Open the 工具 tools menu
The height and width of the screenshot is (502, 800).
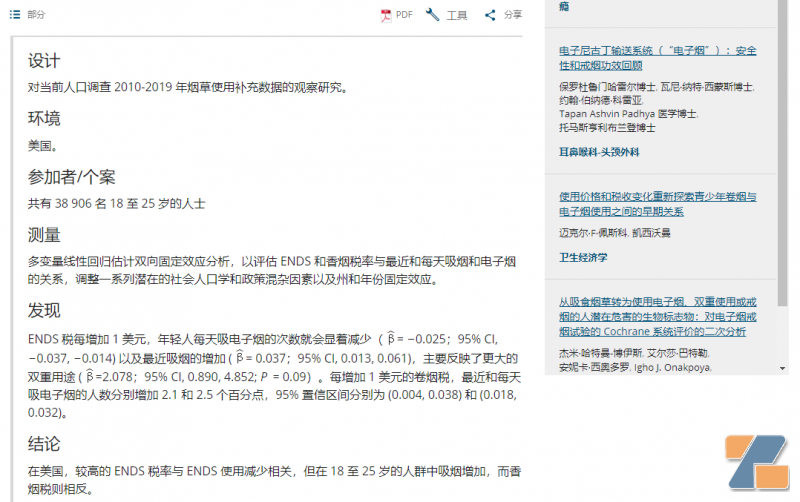(457, 15)
